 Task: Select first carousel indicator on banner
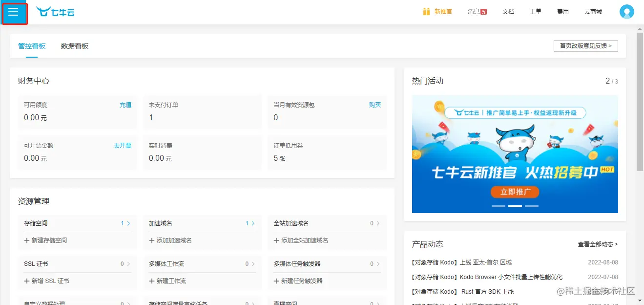(499, 206)
